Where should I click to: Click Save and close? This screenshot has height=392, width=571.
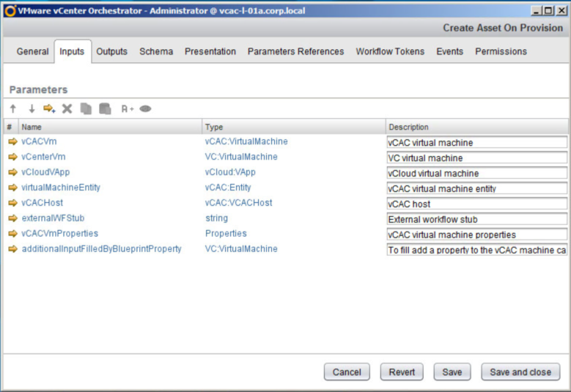520,372
